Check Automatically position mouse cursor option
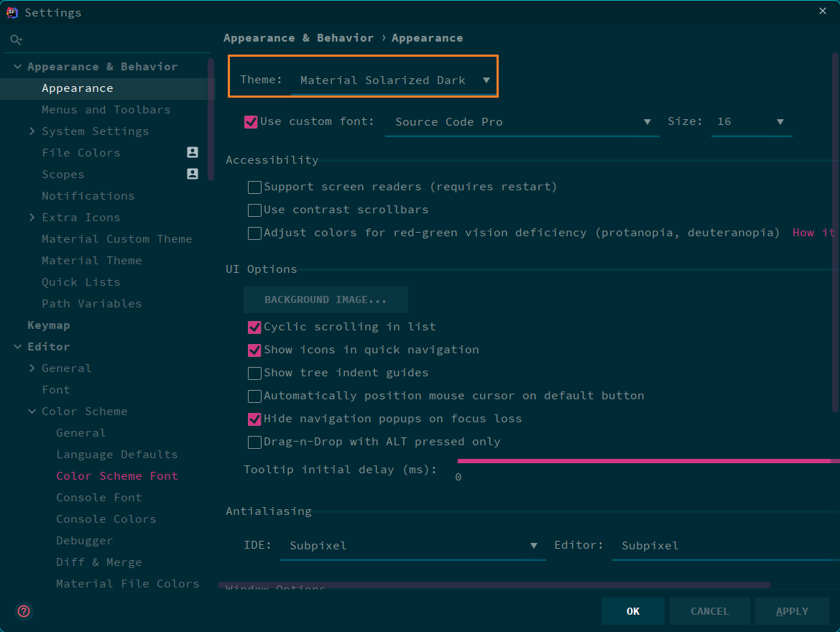Screen dimensions: 840x632 (254, 396)
